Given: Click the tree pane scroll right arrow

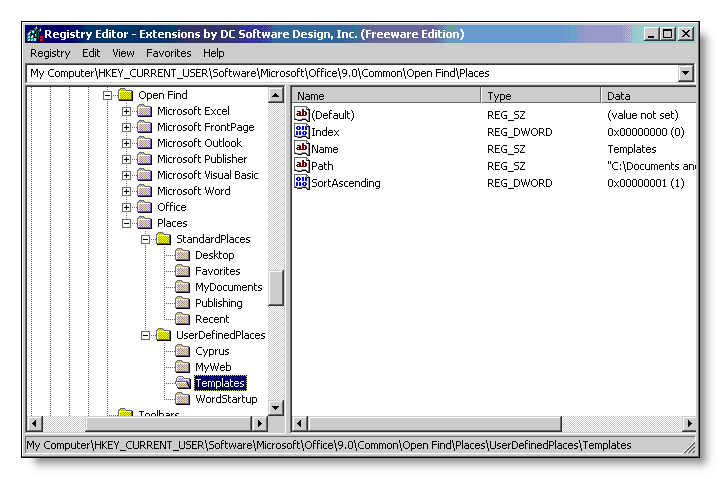Looking at the screenshot, I should 260,423.
